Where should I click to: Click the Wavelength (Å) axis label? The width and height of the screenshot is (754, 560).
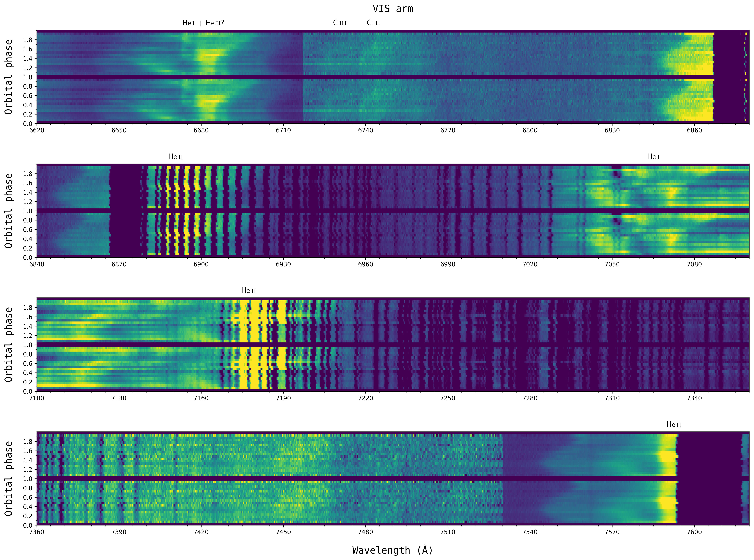point(393,550)
